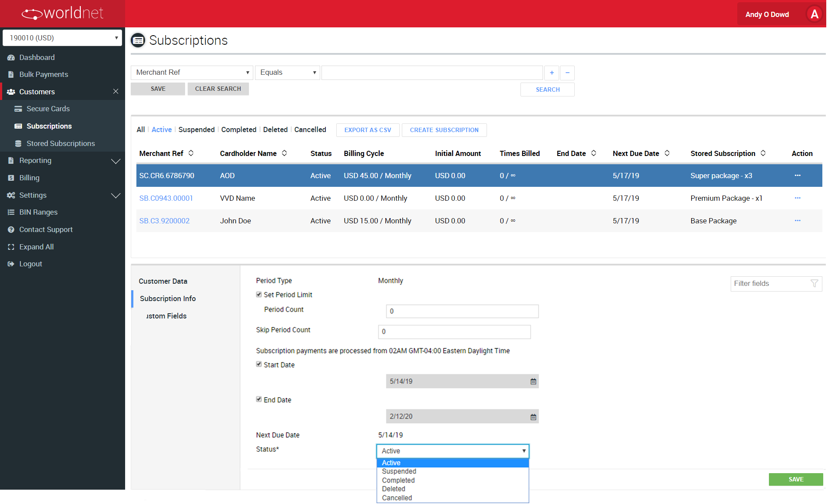Click the Secure Cards card icon
828x504 pixels.
click(18, 109)
